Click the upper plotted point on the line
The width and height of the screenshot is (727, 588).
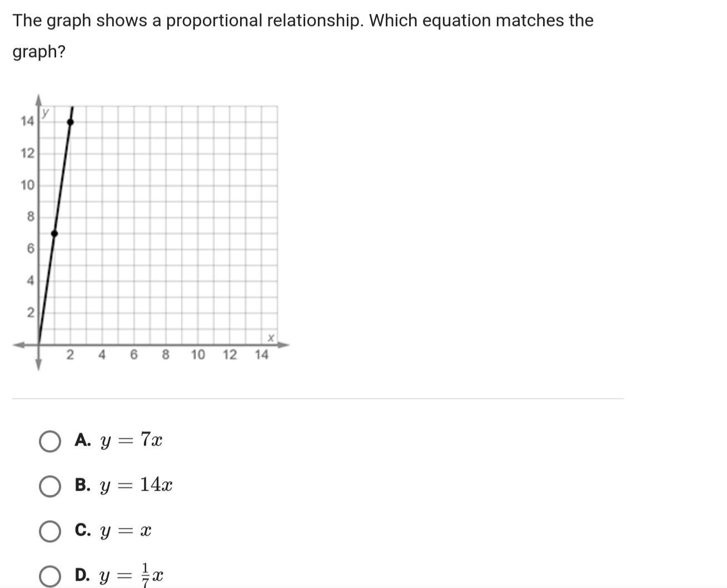tap(71, 122)
